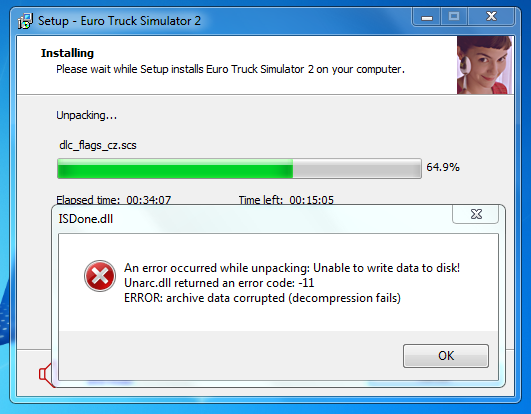Close the ISDone.dll error dialog
This screenshot has width=531, height=414.
pos(475,214)
